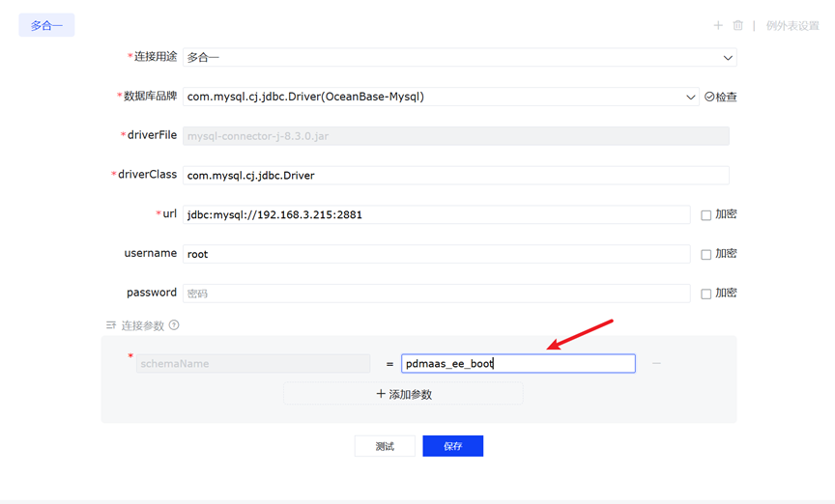This screenshot has height=504, width=835.
Task: Click the plus icon at top right
Action: pos(718,26)
